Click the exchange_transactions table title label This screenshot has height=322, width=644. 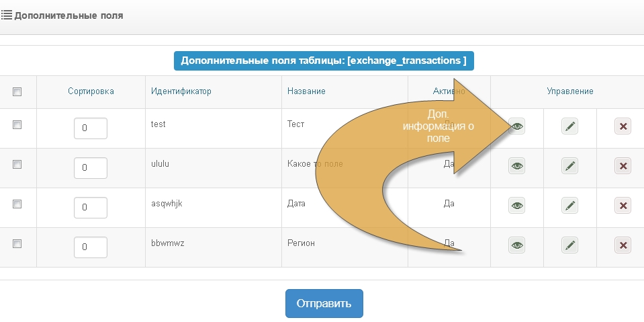tap(324, 61)
